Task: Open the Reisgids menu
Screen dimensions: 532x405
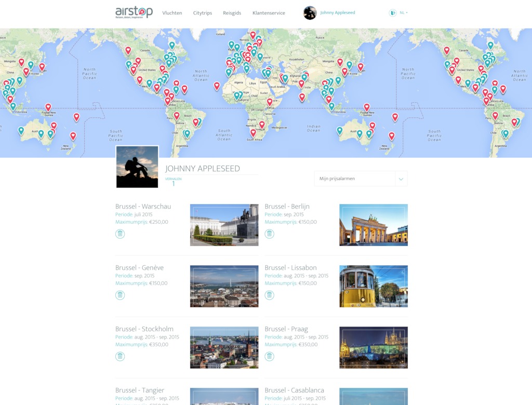Action: 232,13
